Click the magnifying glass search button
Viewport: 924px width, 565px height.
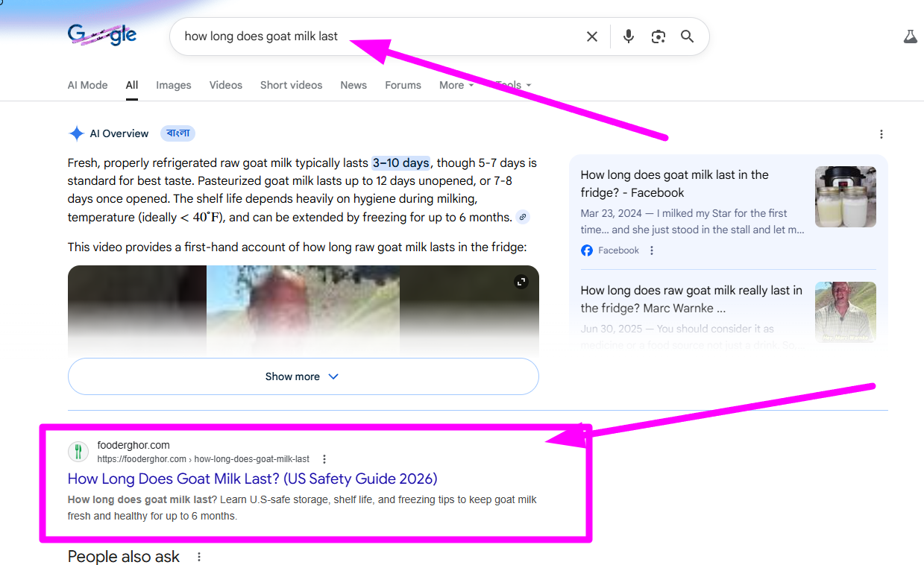click(x=687, y=37)
